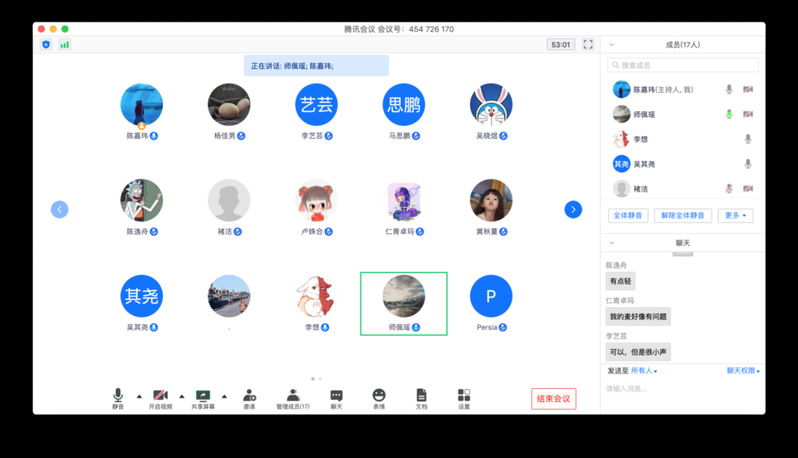Click the 搜索成员 search field
Viewport: 798px width, 458px height.
click(683, 65)
